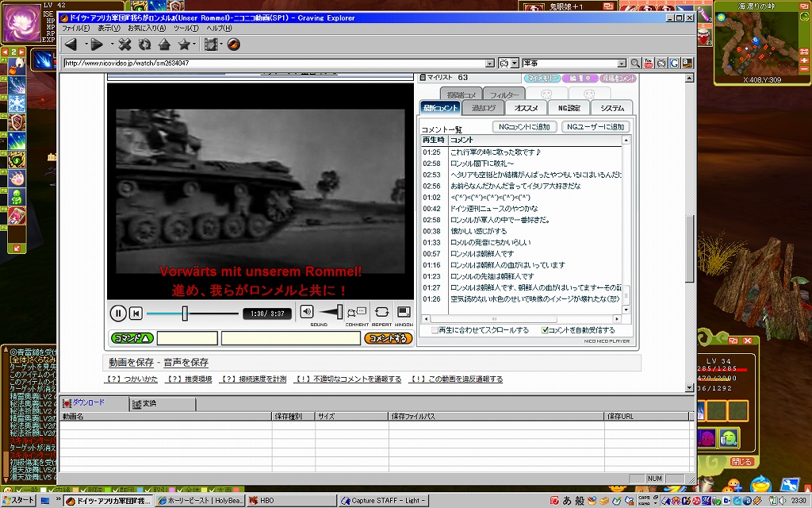Switch player WINDOW size mode
This screenshot has width=812, height=508.
pos(404,312)
